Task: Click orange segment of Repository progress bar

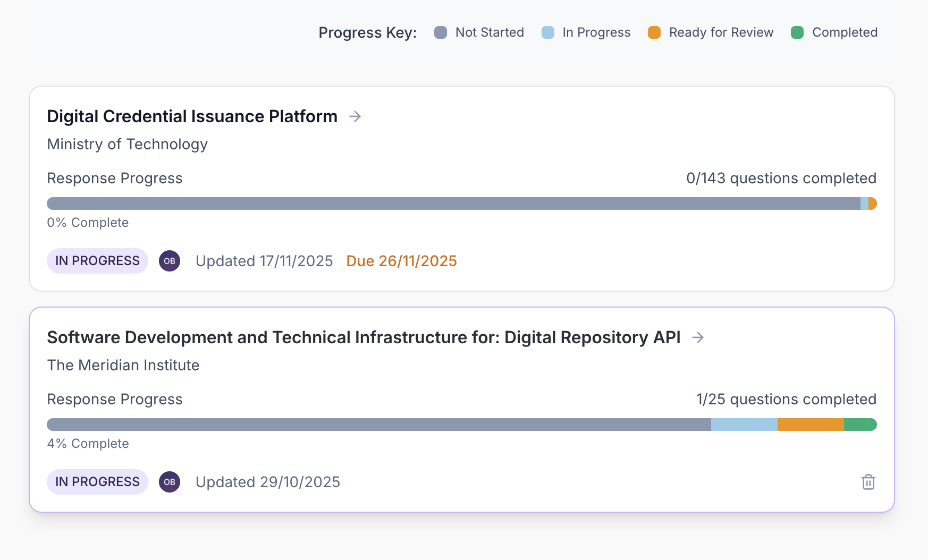Action: 811,425
